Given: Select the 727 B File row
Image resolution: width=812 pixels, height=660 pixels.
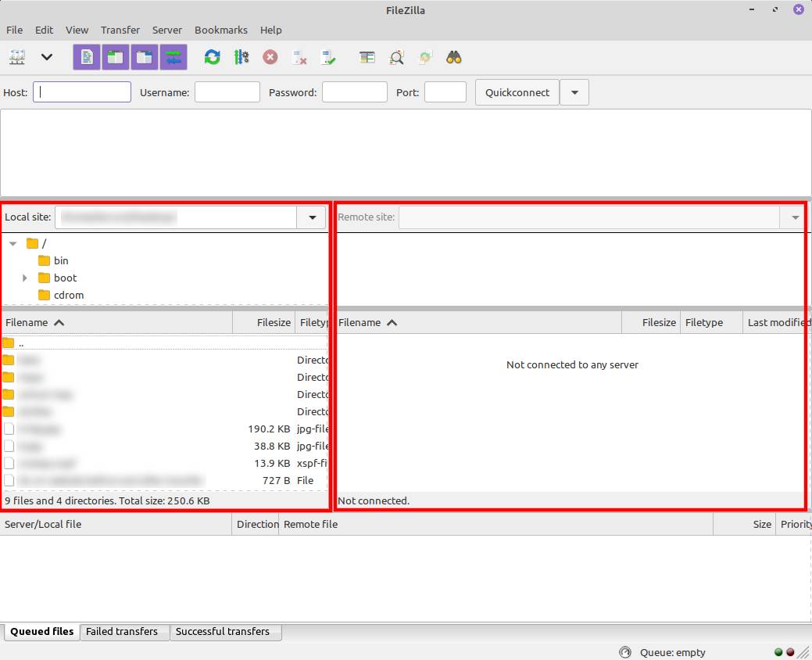Looking at the screenshot, I should (165, 480).
